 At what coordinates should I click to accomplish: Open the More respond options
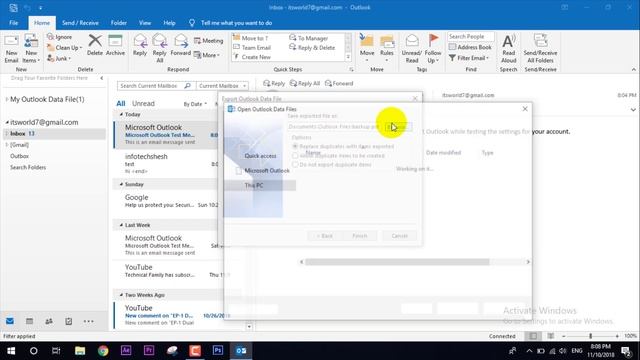(x=207, y=55)
